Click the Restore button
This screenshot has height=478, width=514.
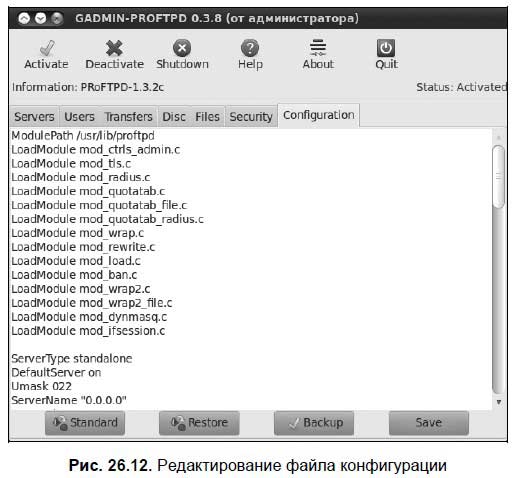click(x=199, y=423)
